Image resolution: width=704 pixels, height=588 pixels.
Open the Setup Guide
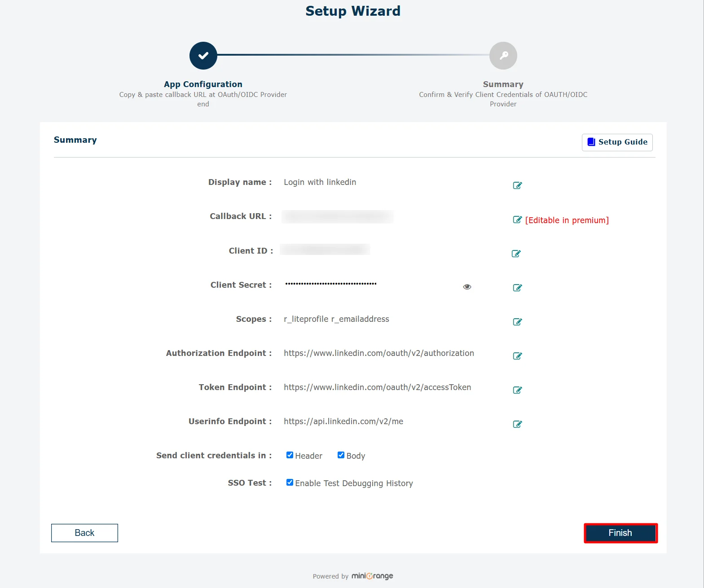[617, 142]
